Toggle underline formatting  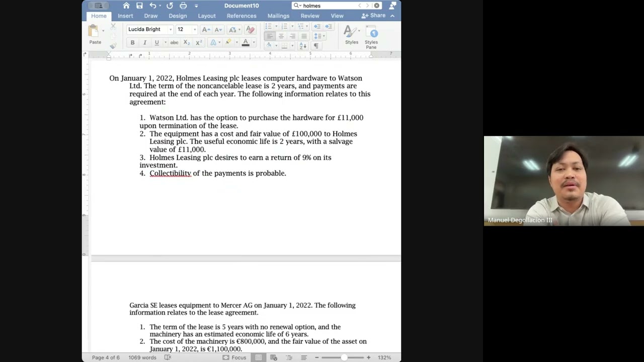(x=156, y=43)
